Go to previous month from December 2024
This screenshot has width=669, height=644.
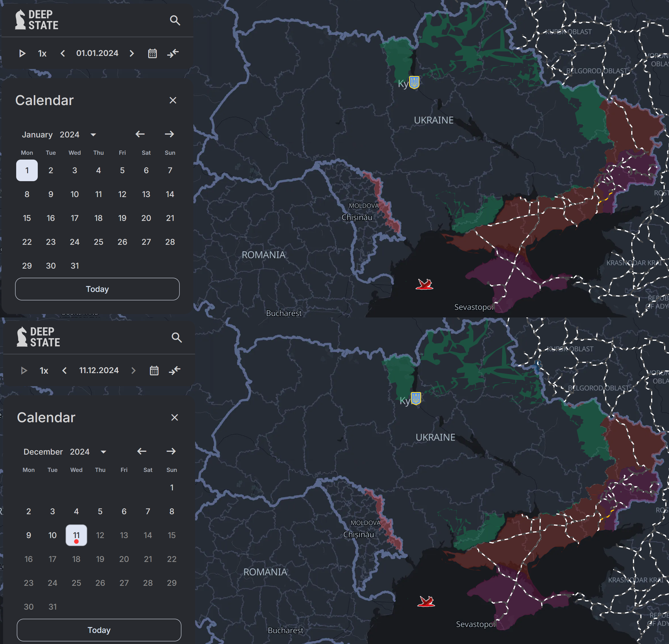click(x=142, y=451)
